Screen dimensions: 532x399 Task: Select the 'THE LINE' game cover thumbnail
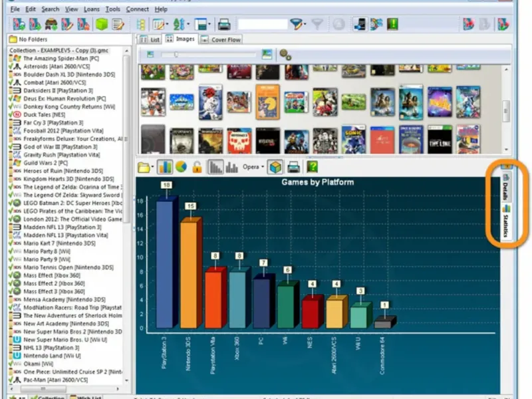click(x=440, y=140)
